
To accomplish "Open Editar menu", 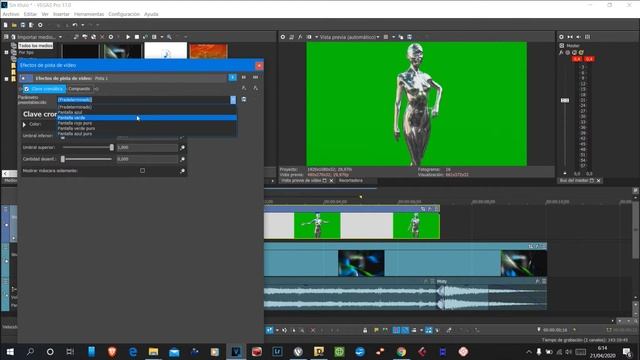I will point(30,14).
